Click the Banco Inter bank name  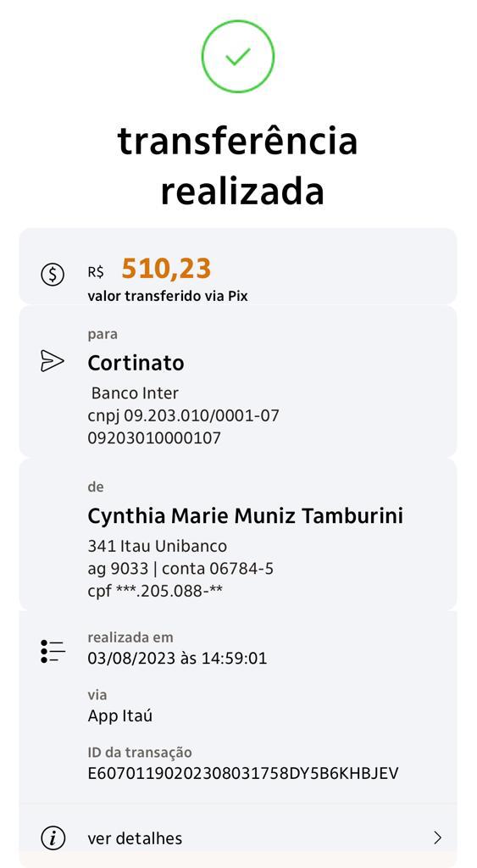tap(135, 393)
